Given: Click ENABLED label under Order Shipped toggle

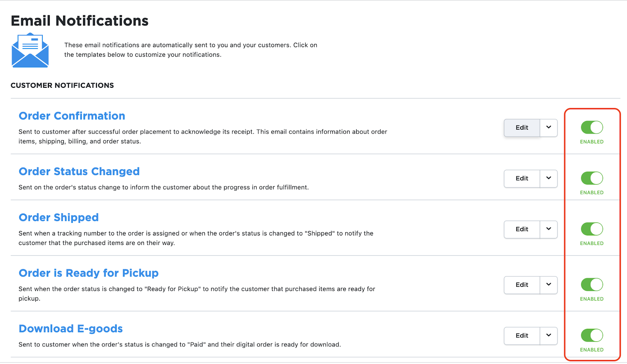Looking at the screenshot, I should [592, 244].
